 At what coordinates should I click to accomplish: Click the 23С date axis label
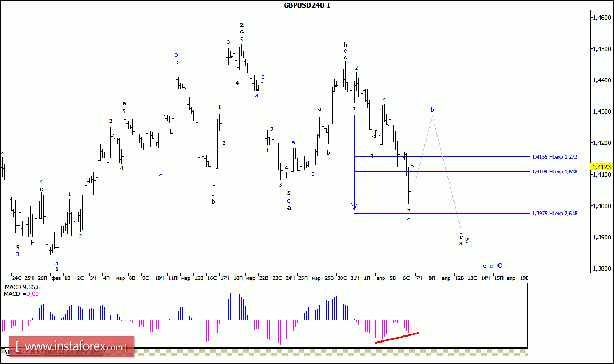[x=277, y=278]
